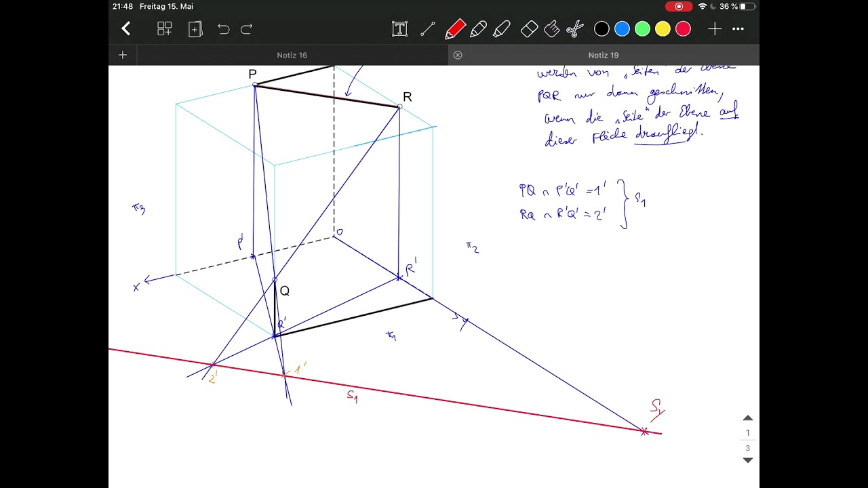Select the Pencil tool
This screenshot has height=488, width=868.
[x=478, y=29]
